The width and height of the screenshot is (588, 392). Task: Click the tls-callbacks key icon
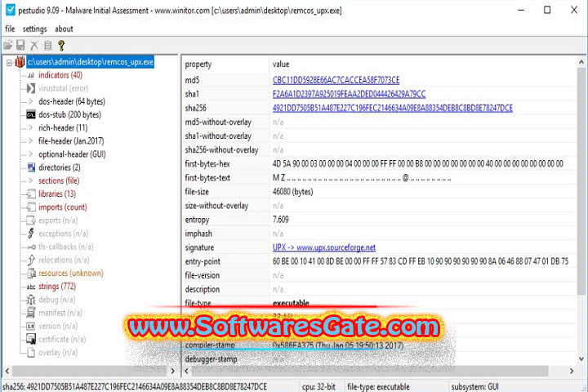32,247
